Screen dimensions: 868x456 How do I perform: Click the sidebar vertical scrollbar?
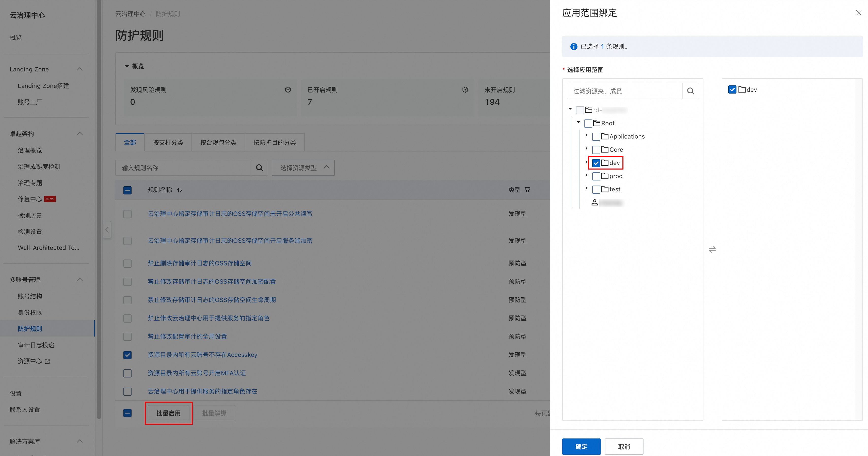click(x=99, y=209)
